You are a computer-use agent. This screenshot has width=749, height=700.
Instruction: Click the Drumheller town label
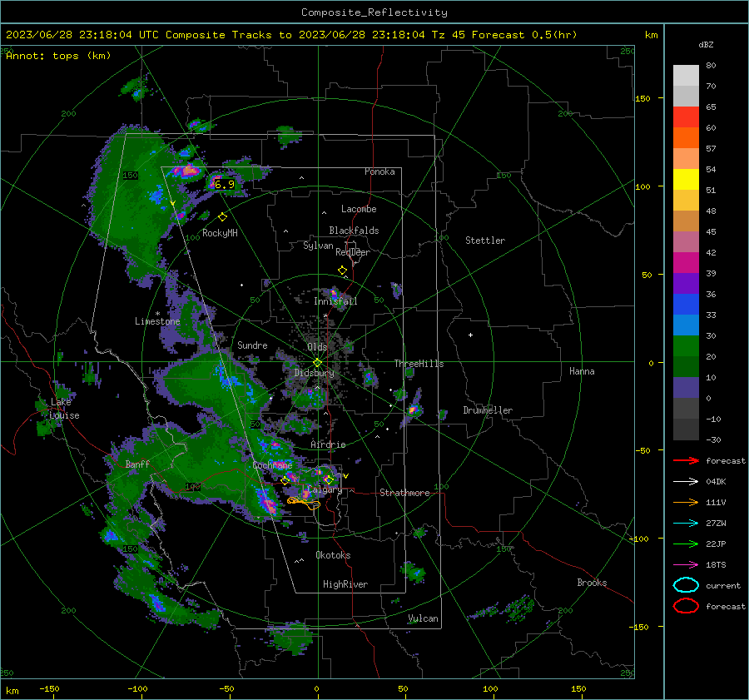487,410
